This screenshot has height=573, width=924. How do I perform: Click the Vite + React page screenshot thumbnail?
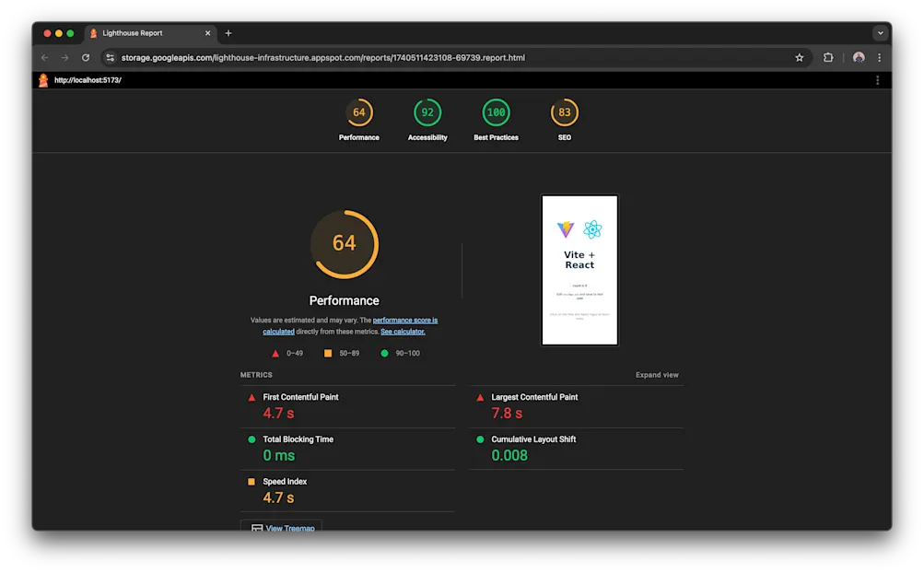point(579,270)
